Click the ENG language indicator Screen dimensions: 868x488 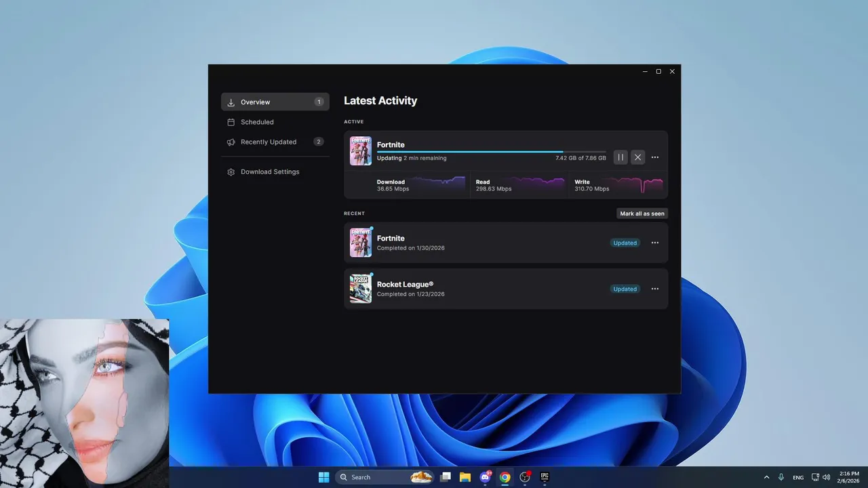point(798,477)
